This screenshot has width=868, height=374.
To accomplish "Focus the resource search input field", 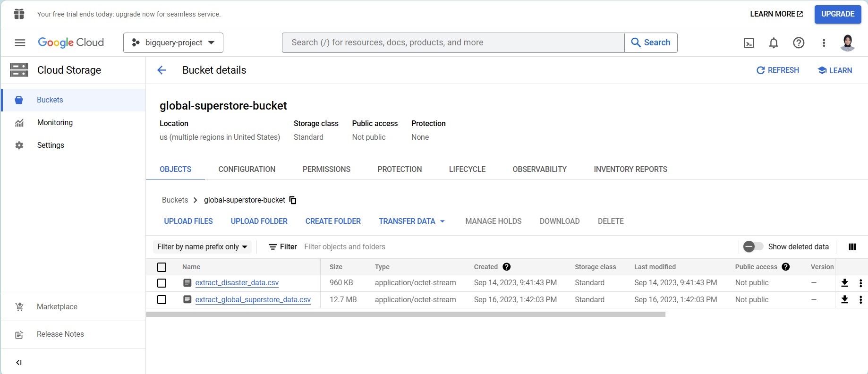I will coord(453,42).
